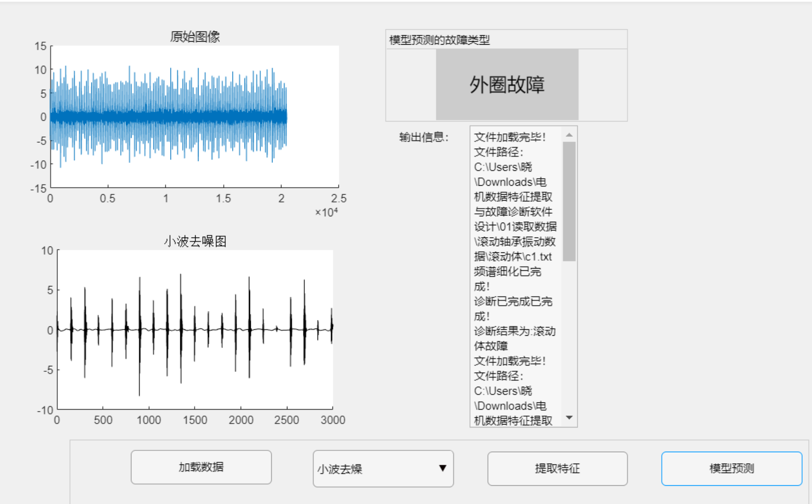Click the 加载数据 button to load data

[201, 467]
